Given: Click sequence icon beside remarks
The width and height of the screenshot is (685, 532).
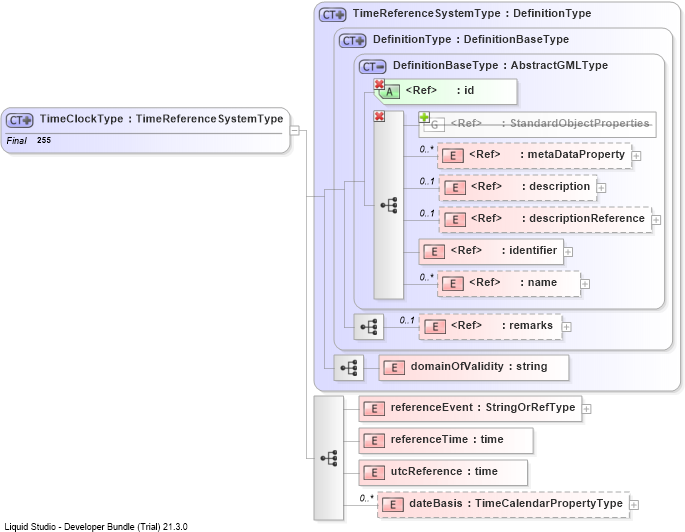Looking at the screenshot, I should pos(369,327).
